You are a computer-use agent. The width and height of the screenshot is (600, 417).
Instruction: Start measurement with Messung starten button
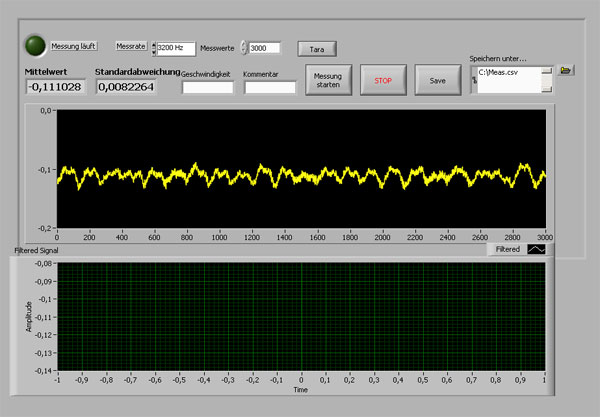tap(328, 80)
